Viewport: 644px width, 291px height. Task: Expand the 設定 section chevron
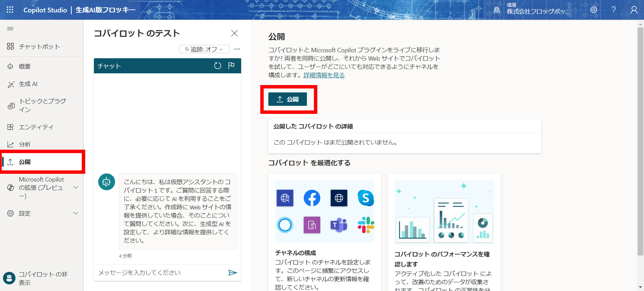76,213
